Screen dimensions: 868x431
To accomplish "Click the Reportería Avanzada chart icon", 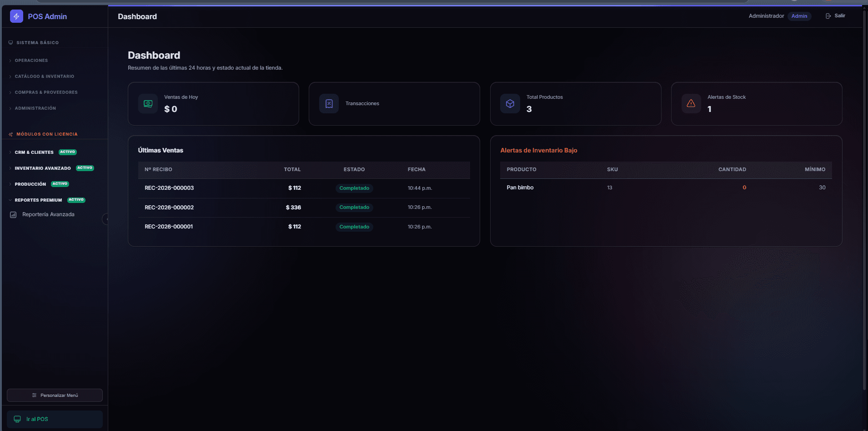I will [13, 215].
